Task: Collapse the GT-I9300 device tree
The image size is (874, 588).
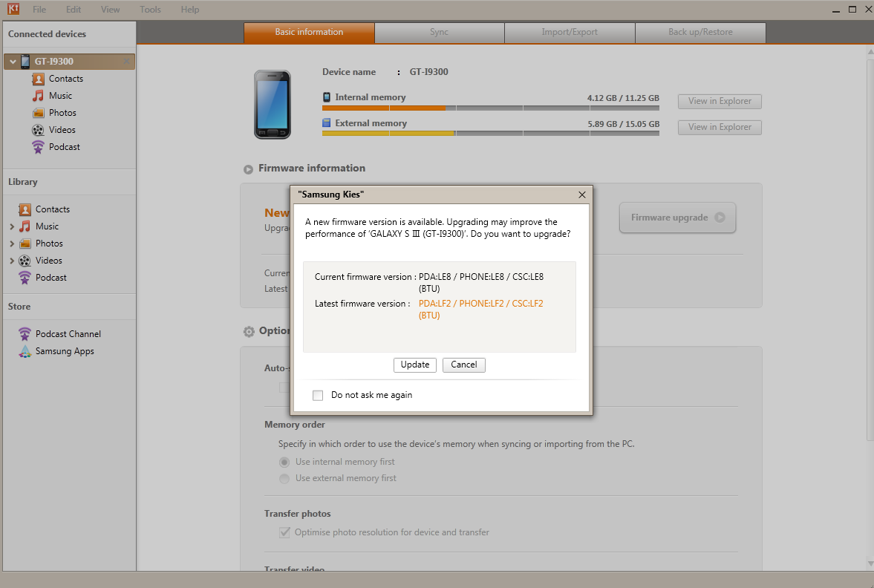Action: tap(13, 62)
